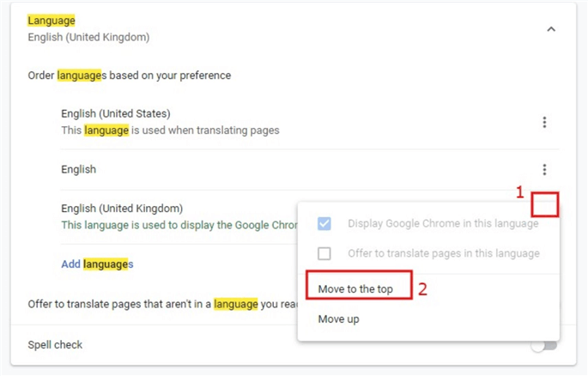588x376 pixels.
Task: Click the Offer to translate pages setting text
Action: (x=155, y=304)
